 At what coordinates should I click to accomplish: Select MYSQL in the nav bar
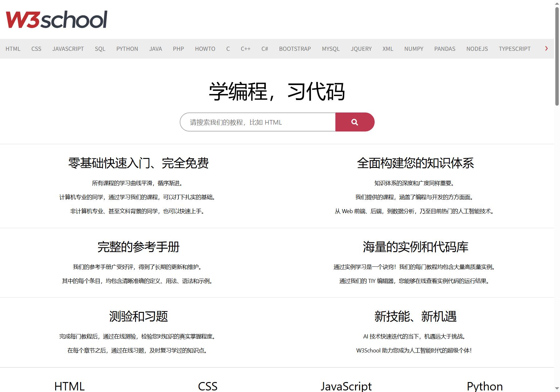(331, 49)
